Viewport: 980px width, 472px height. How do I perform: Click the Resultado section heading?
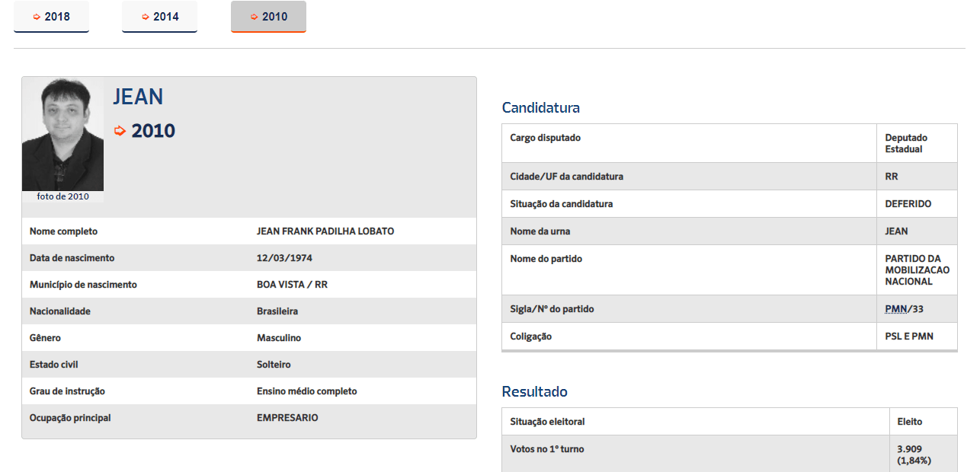point(534,391)
